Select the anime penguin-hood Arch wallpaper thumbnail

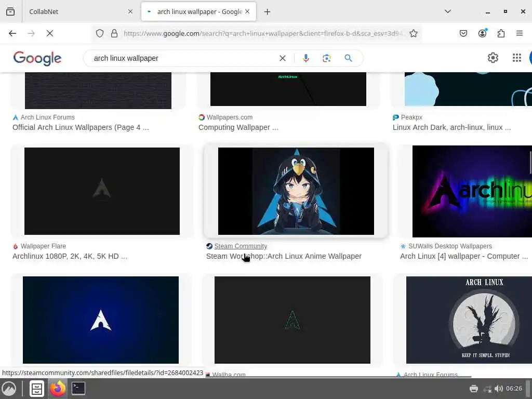(296, 191)
